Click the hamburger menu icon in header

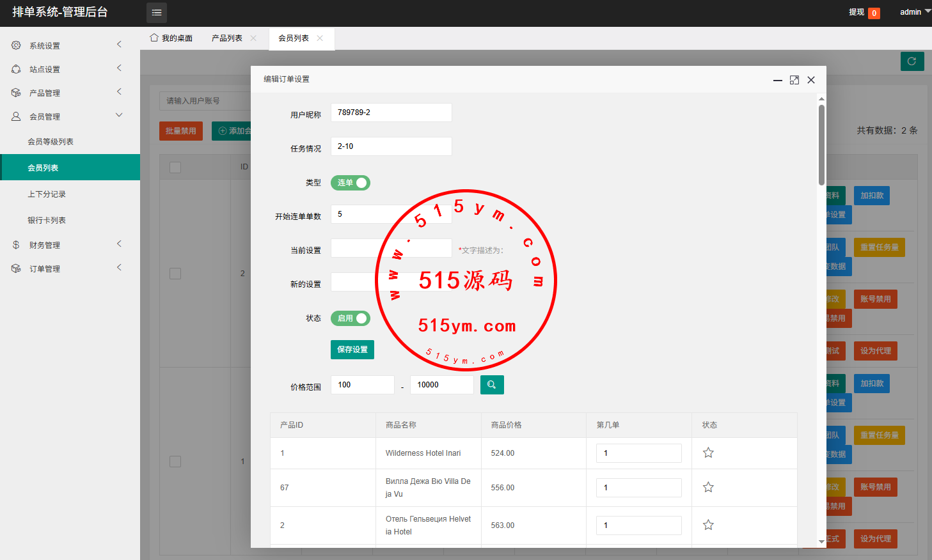(x=157, y=13)
